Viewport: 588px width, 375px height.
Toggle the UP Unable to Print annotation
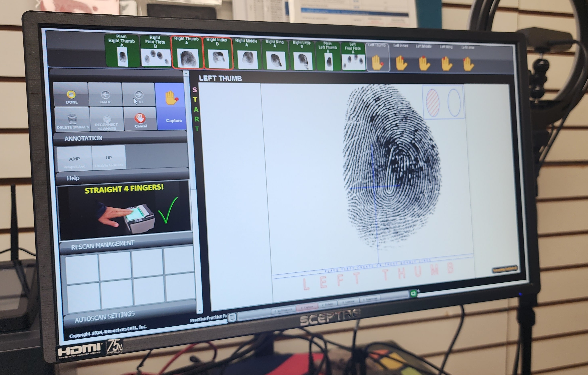109,158
